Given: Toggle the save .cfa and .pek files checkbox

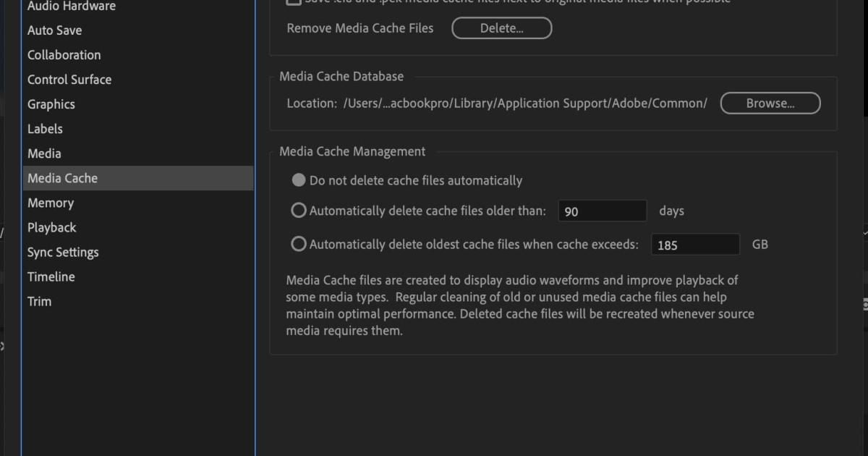Looking at the screenshot, I should 294,2.
